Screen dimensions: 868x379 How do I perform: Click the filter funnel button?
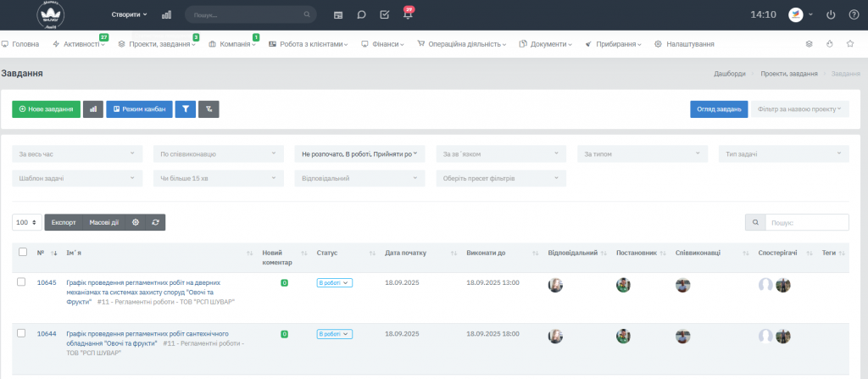point(185,109)
